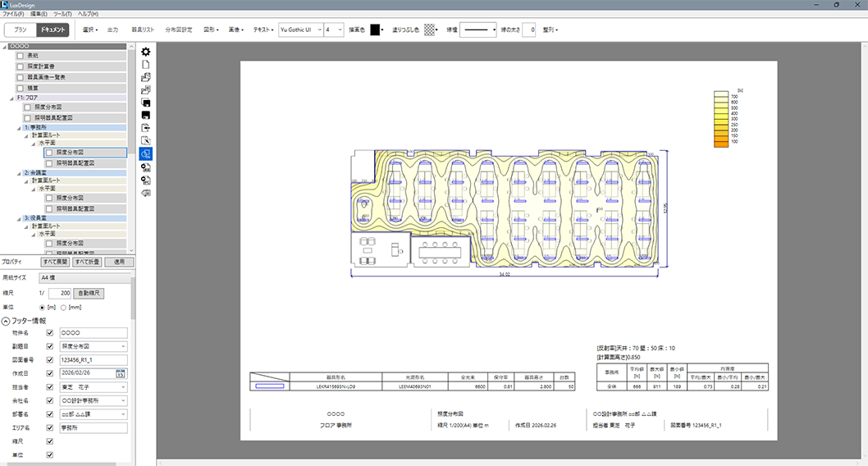Open the calendar picker for 作成日
The width and height of the screenshot is (868, 466).
pos(119,374)
